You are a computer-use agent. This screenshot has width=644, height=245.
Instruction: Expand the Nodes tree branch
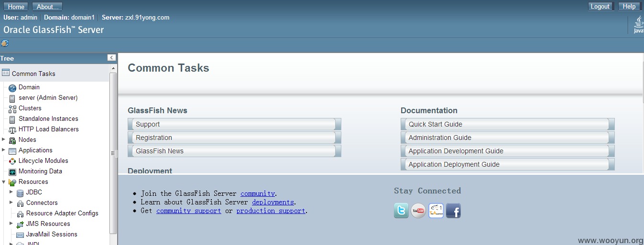click(x=4, y=139)
